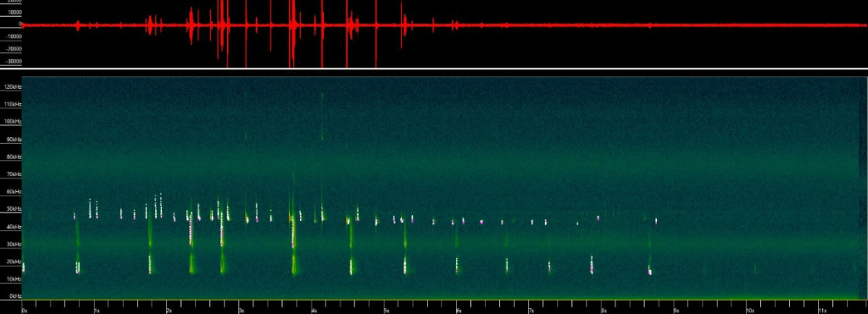Select the 80kHz label on the frequency axis

click(14, 157)
